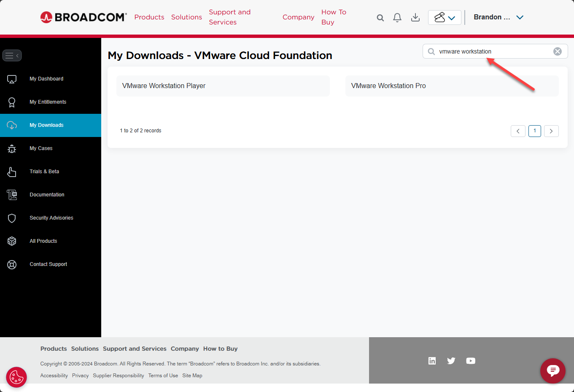Image resolution: width=574 pixels, height=392 pixels.
Task: Open Security Advisories sidebar item
Action: [x=51, y=218]
